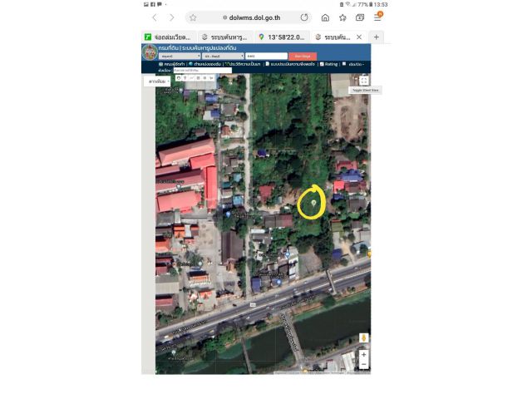Open the province dropdown

[180, 56]
